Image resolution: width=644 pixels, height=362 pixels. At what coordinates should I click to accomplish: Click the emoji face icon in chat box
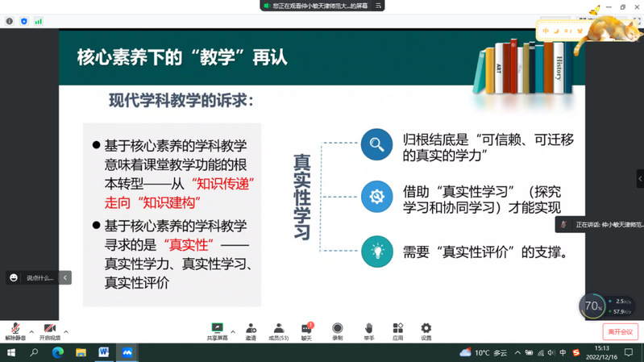tap(14, 277)
